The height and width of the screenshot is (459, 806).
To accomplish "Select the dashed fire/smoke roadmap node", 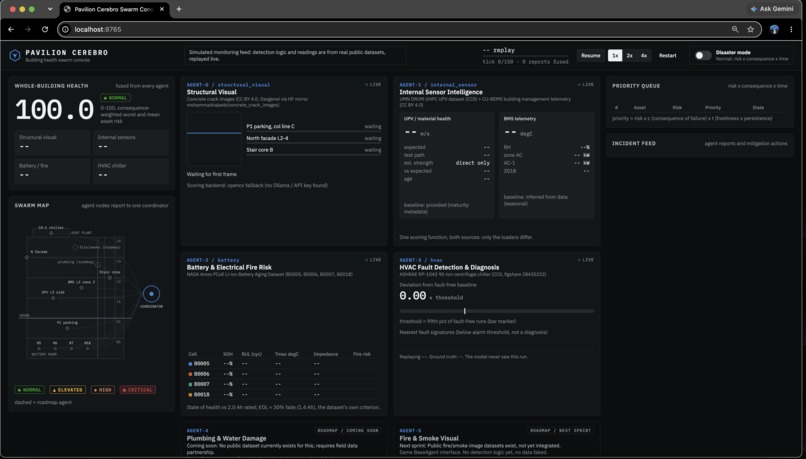I will pos(75,247).
